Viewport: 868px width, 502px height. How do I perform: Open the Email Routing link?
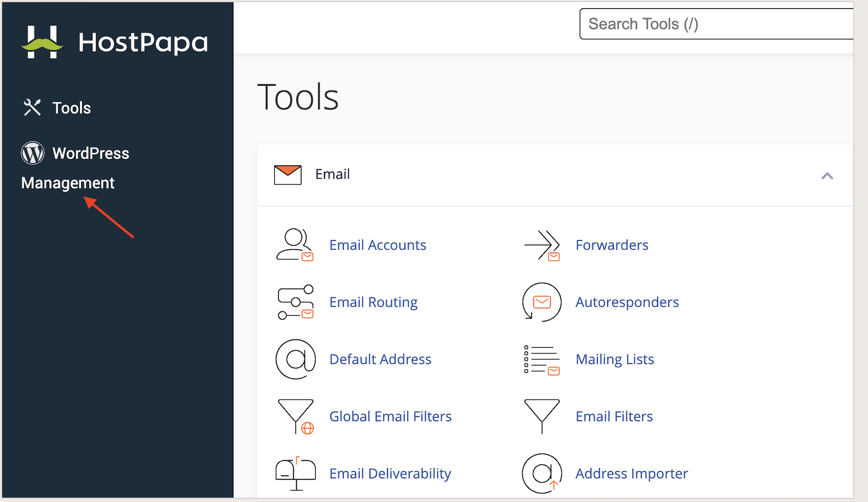click(x=374, y=302)
